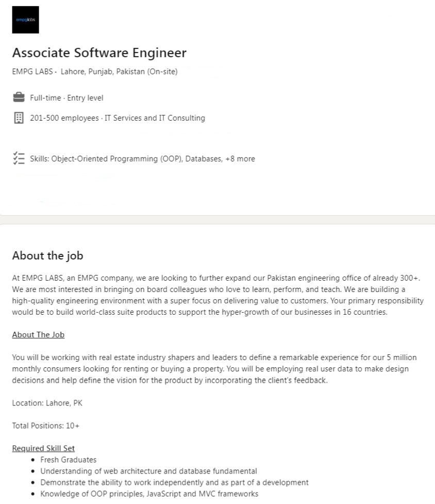This screenshot has width=435, height=504.
Task: Expand the '+8 more' skills list
Action: tap(240, 159)
